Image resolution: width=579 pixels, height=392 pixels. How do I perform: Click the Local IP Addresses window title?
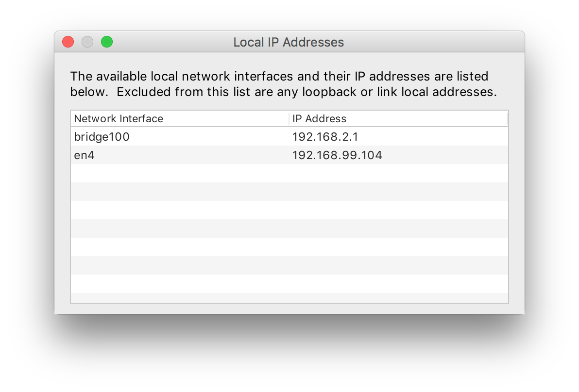click(x=289, y=42)
